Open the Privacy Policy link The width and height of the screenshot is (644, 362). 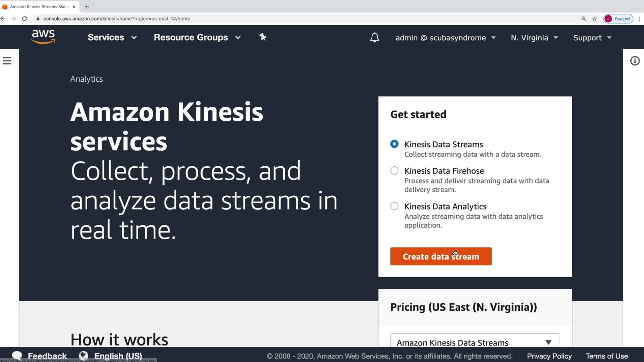tap(549, 356)
